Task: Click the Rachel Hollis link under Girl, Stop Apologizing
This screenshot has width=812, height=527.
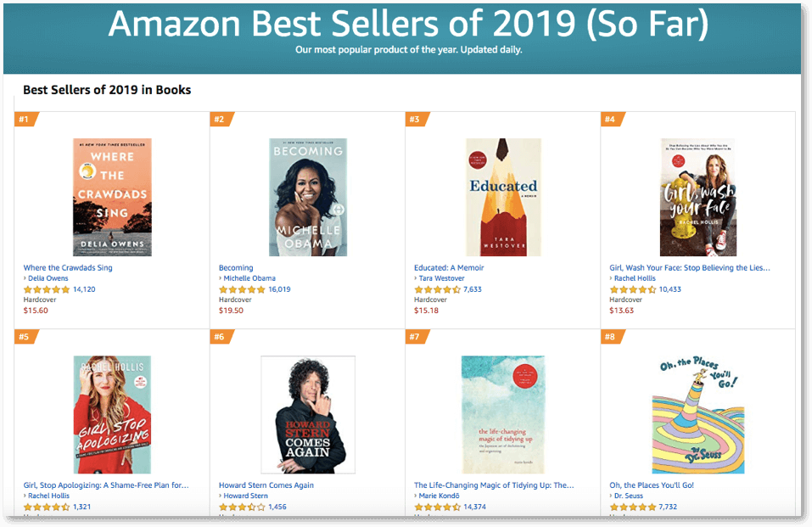Action: pyautogui.click(x=48, y=496)
